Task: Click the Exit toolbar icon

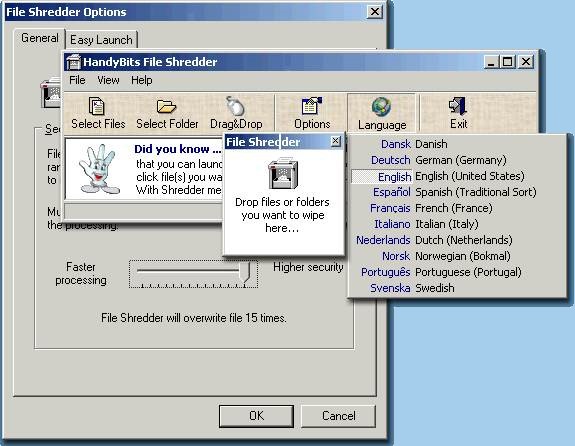Action: click(x=457, y=106)
